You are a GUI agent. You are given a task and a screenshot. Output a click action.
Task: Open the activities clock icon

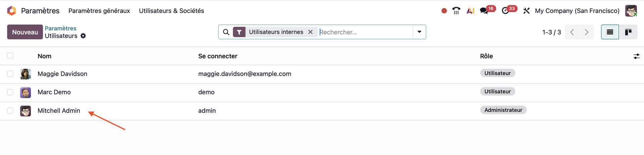pos(505,11)
